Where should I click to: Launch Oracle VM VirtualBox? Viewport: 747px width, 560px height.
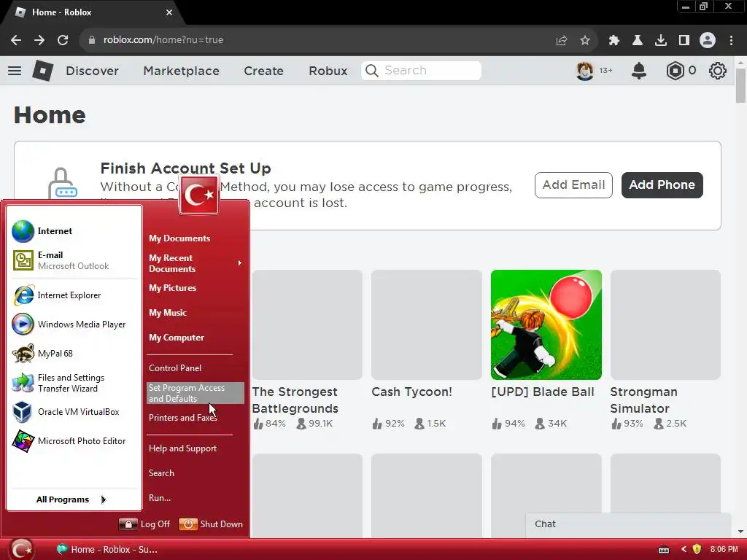[74, 412]
